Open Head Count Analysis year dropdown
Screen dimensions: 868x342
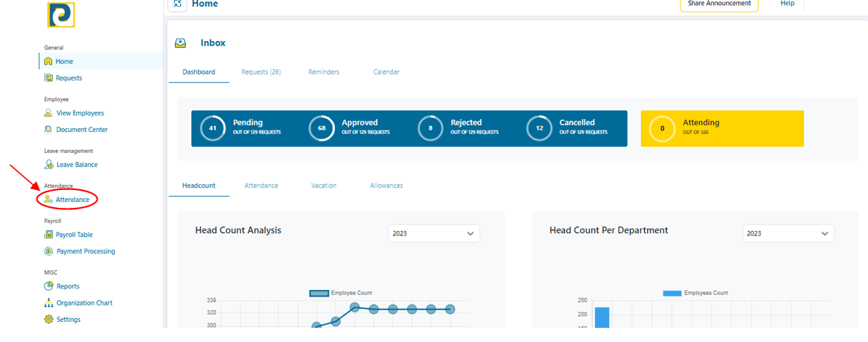[434, 233]
